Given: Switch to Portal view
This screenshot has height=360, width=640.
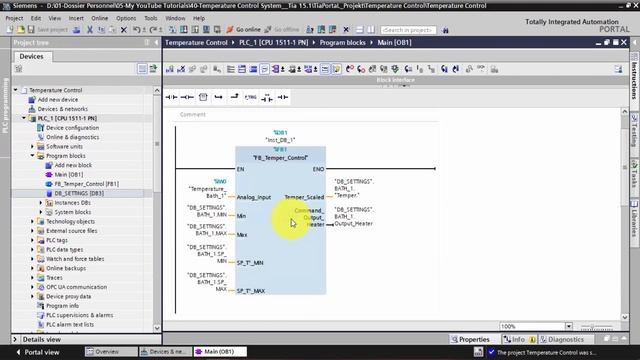Looking at the screenshot, I should point(38,352).
